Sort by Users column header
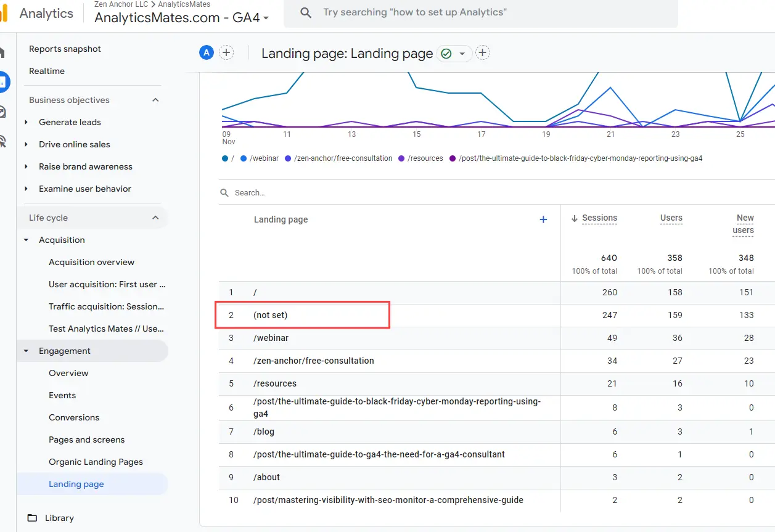This screenshot has width=775, height=532. point(671,218)
